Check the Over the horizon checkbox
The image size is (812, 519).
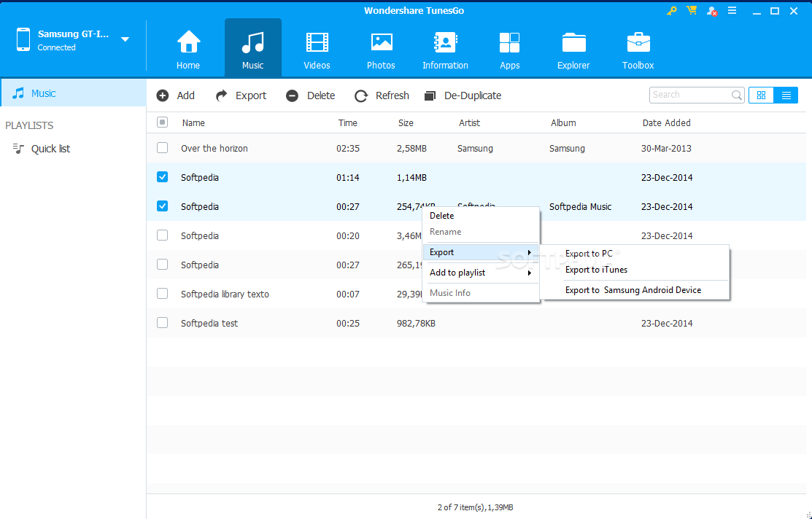point(162,147)
